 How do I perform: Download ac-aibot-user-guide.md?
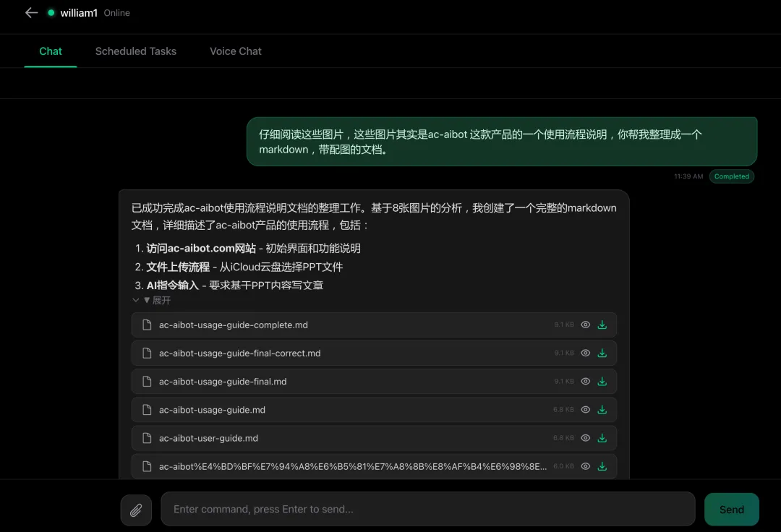pos(602,438)
